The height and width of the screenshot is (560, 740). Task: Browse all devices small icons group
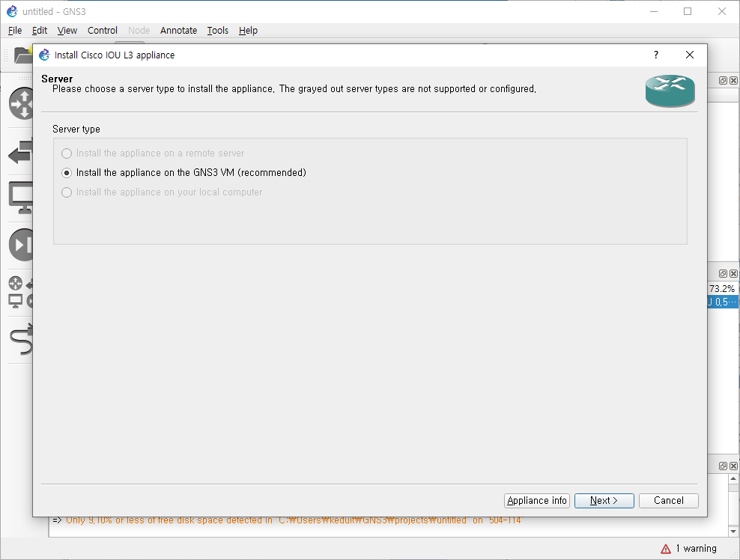point(21,292)
